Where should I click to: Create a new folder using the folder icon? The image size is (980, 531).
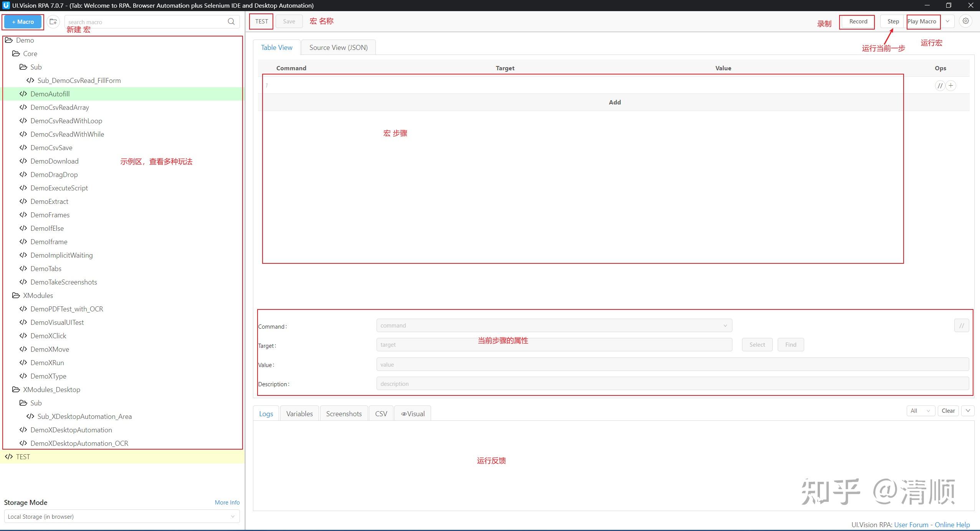point(53,22)
